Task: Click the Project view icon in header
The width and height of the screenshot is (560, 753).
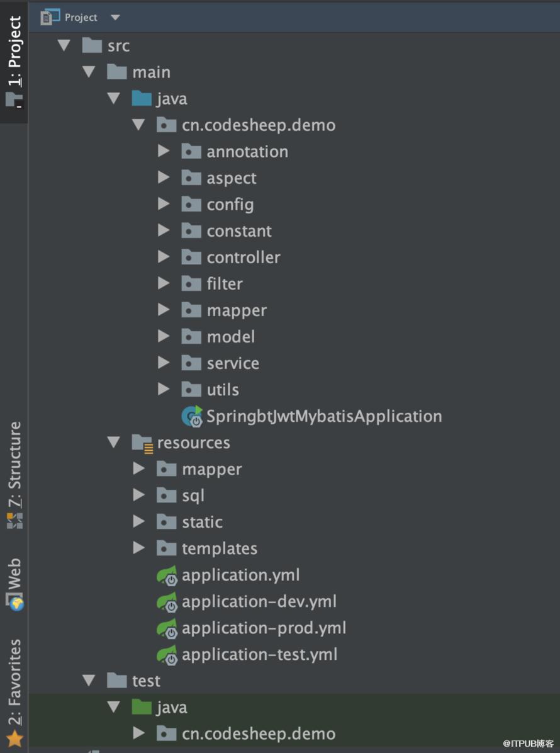Action: pos(50,17)
